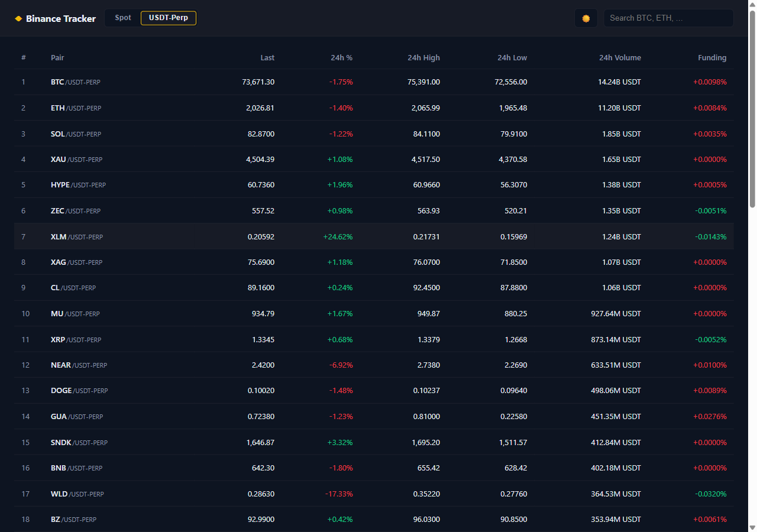Sort by 24h Low column header
Screen dimensions: 757x532
pos(512,58)
